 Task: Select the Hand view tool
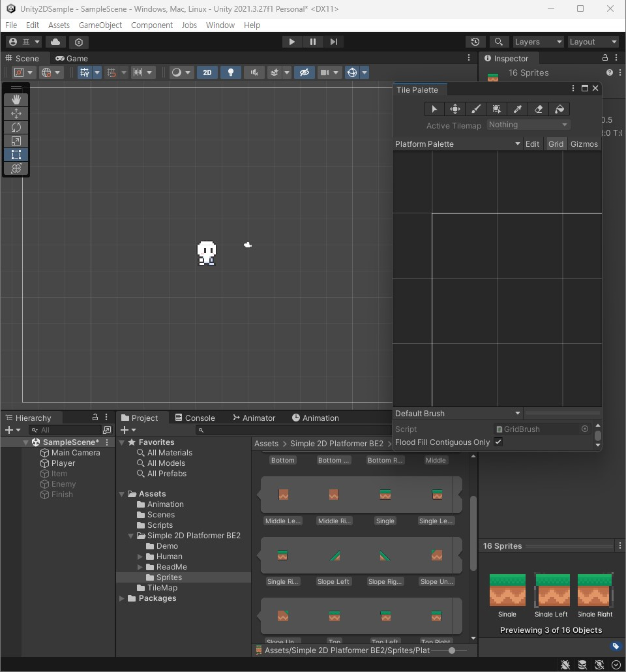(x=16, y=100)
